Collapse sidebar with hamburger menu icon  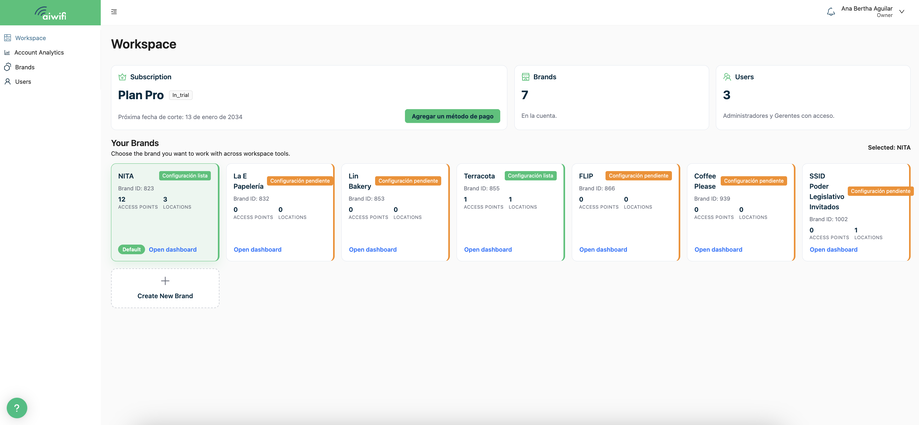click(x=114, y=12)
